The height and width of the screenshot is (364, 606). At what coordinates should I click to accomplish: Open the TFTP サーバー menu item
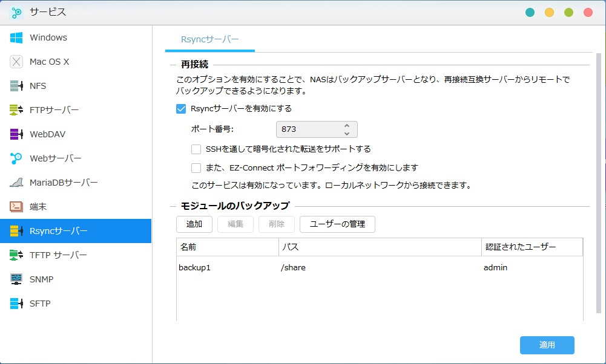pos(58,255)
